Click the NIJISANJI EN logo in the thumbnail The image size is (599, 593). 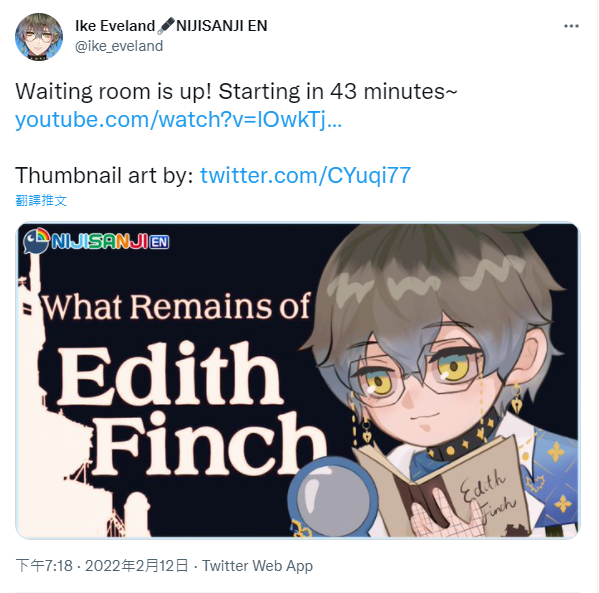96,241
